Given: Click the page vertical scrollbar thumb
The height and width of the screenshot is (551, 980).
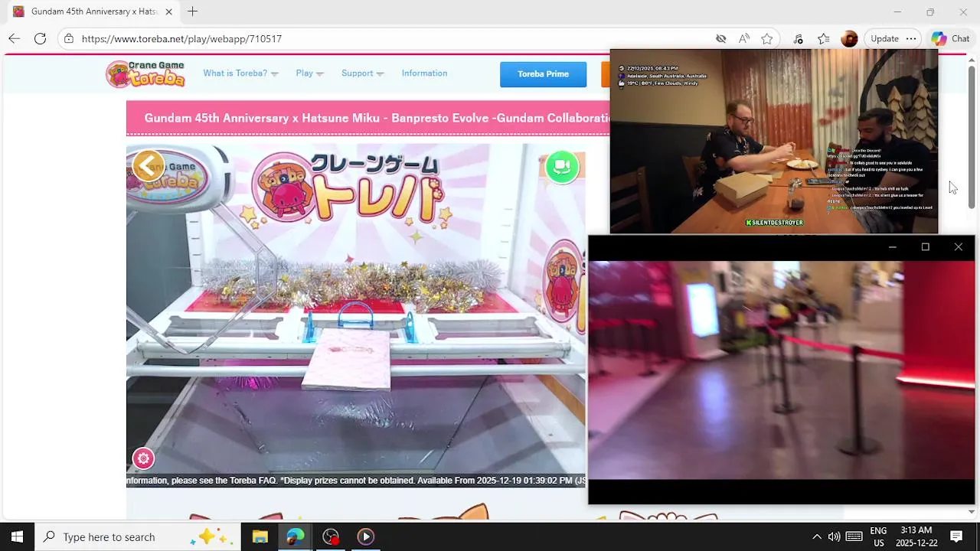Looking at the screenshot, I should (x=972, y=136).
